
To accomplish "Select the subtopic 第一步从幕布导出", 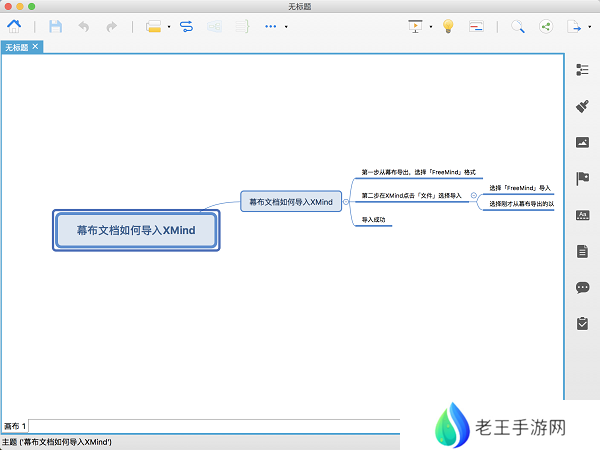I will point(419,173).
